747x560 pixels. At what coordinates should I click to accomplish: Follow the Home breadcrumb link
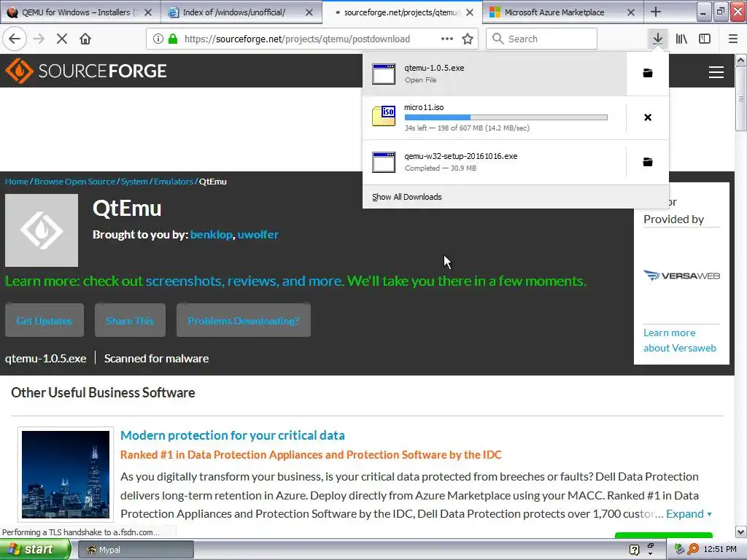pyautogui.click(x=17, y=182)
